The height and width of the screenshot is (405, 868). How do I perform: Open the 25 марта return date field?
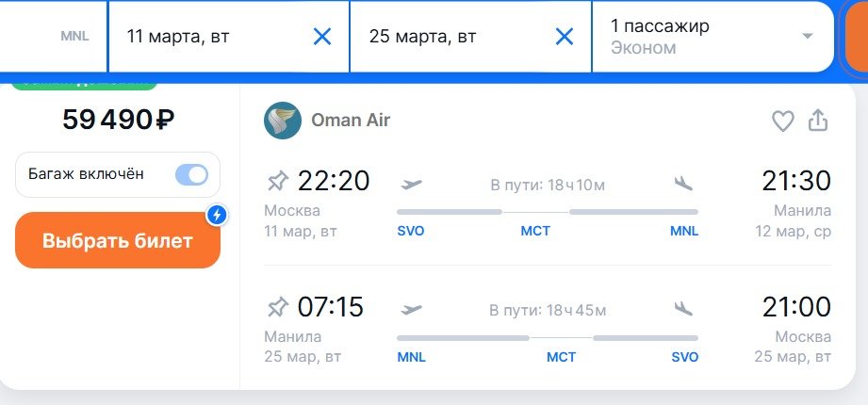[x=470, y=37]
